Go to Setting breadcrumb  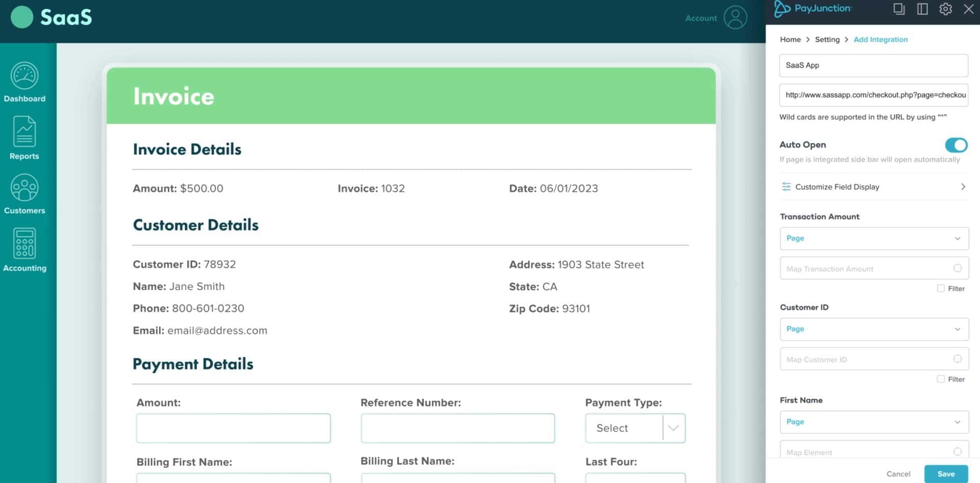click(827, 39)
